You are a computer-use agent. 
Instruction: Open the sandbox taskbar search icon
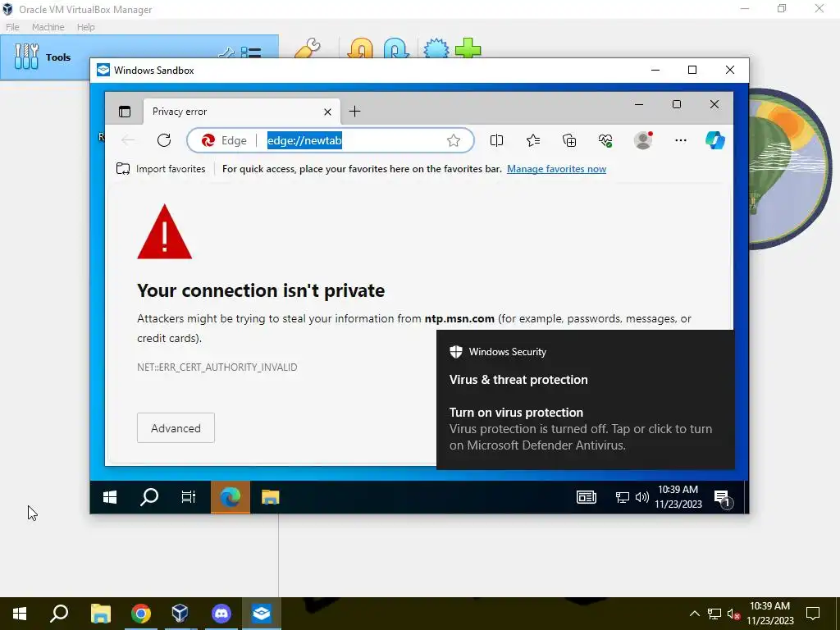[149, 498]
